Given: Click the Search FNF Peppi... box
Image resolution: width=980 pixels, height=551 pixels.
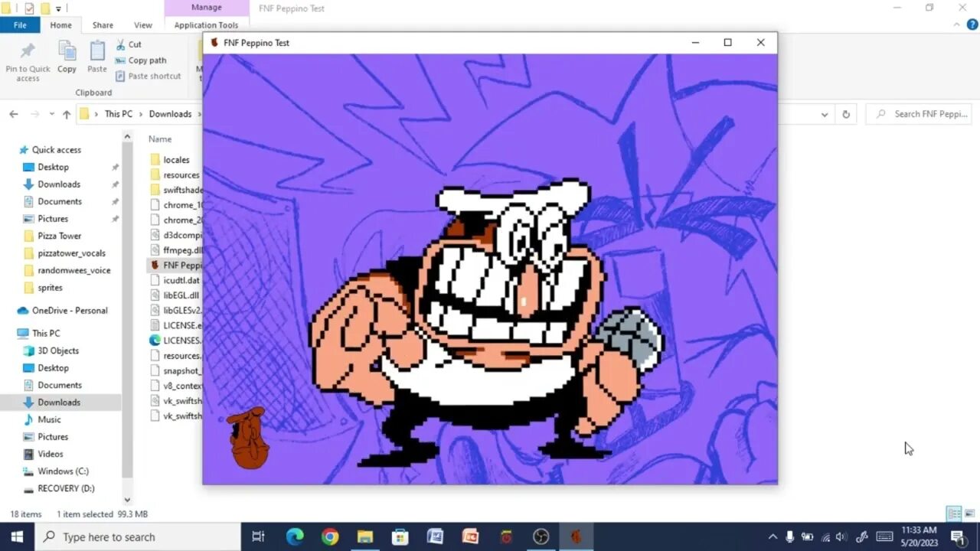Looking at the screenshot, I should (920, 114).
